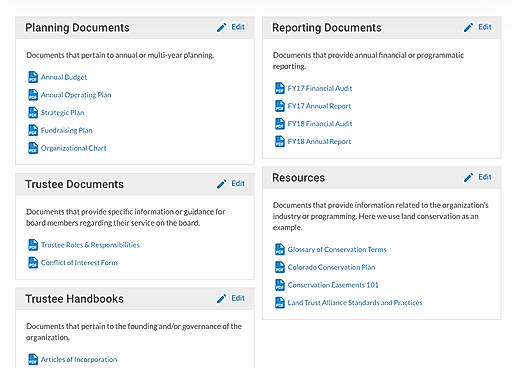Click the Trustee Documents heading

coord(74,184)
